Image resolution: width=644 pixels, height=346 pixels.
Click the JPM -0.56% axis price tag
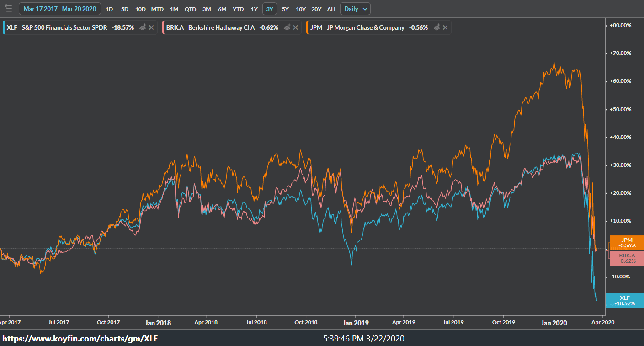[x=627, y=243]
